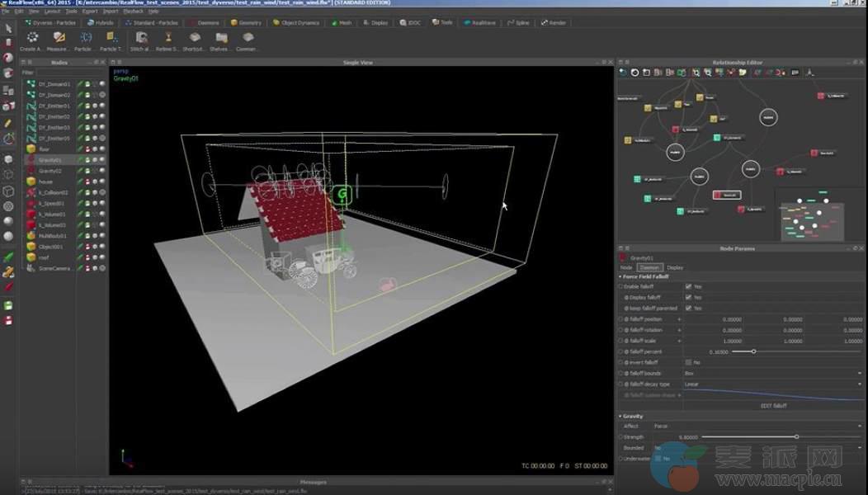Select the arrow selection tool in left toolbar
This screenshot has height=495, width=868.
8,26
